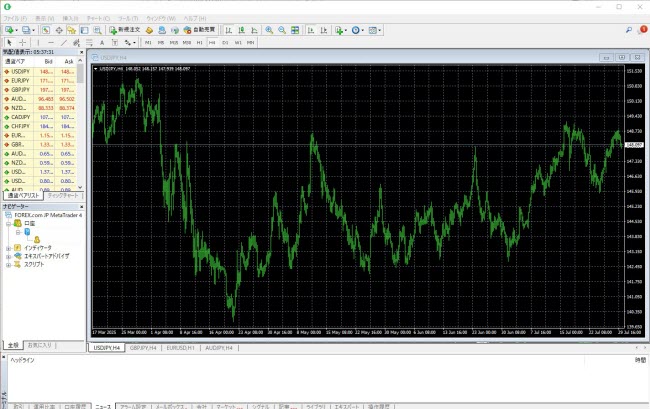The height and width of the screenshot is (409, 650).
Task: Expand the indicators dropdown arrow
Action: click(346, 30)
